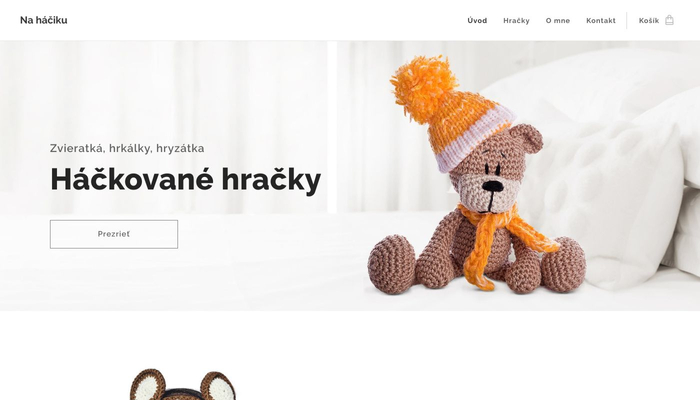Open the Kontakt page link
700x400 pixels.
(x=601, y=21)
